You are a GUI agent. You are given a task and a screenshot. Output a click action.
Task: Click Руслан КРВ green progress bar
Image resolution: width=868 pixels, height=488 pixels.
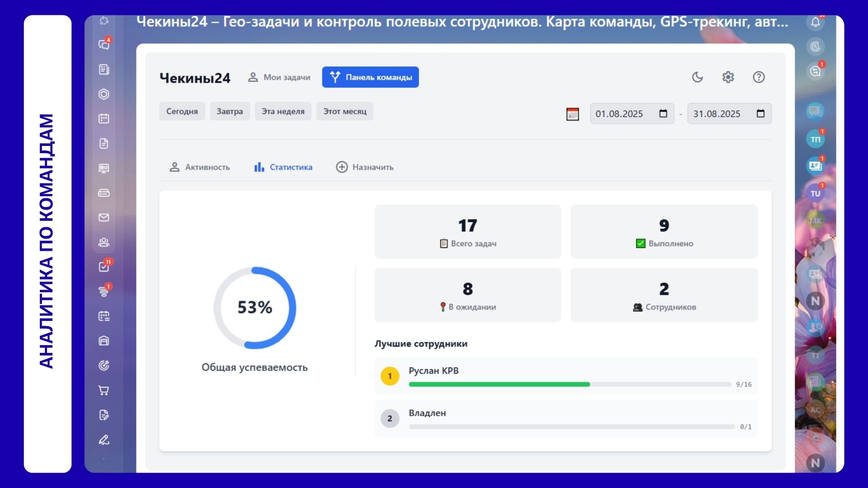499,384
